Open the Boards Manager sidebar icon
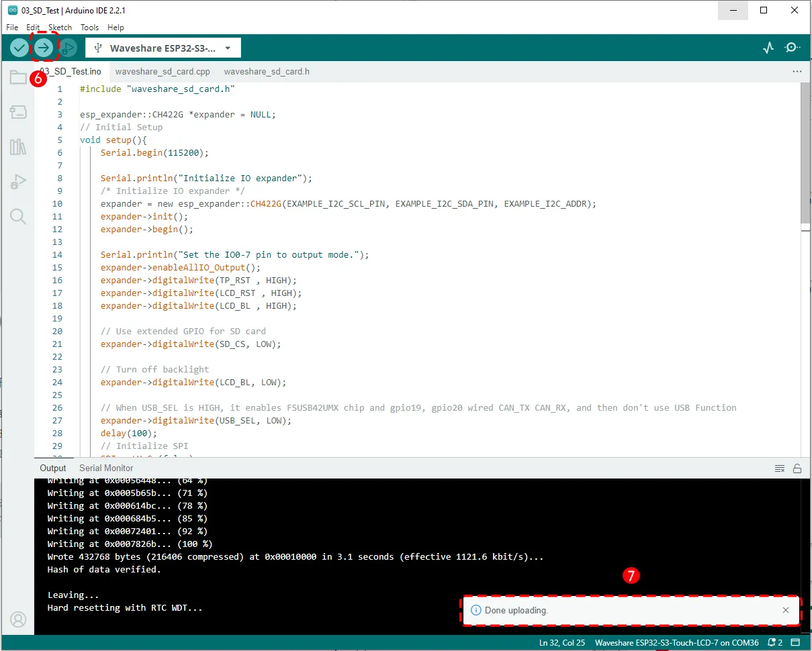Viewport: 812px width, 651px height. [x=18, y=112]
